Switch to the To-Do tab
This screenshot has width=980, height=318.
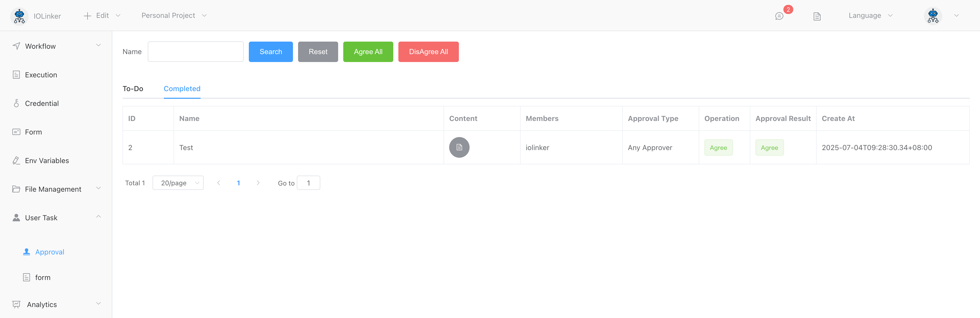click(x=133, y=89)
